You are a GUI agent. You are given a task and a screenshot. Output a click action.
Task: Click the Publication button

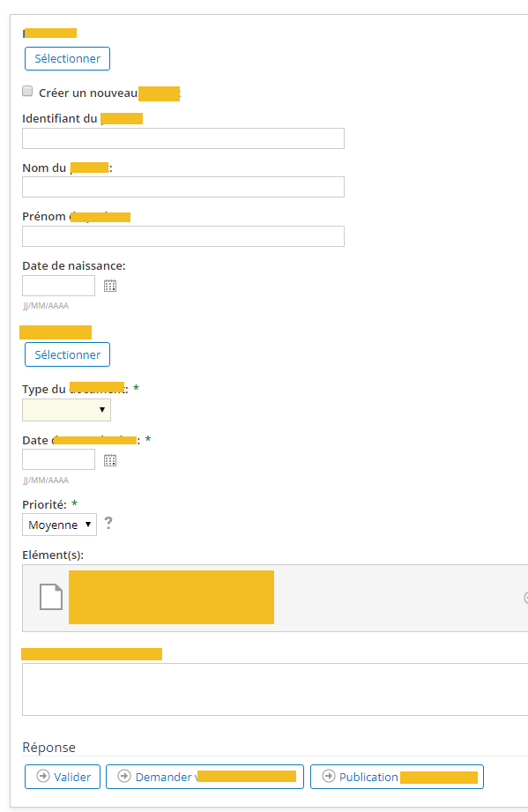pos(397,777)
